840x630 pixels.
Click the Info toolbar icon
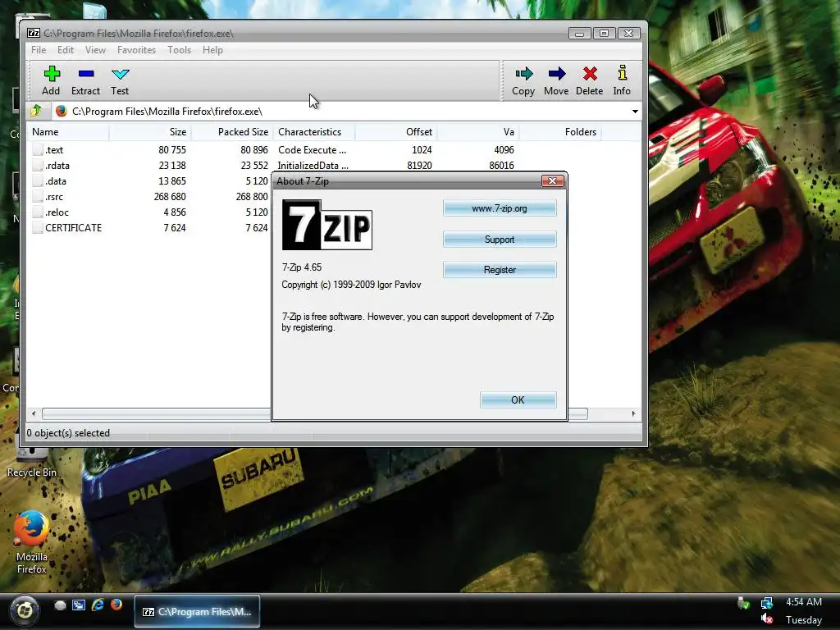tap(622, 73)
